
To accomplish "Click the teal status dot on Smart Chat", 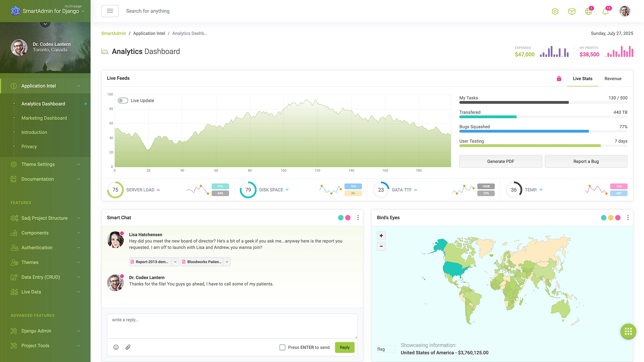I will point(340,218).
